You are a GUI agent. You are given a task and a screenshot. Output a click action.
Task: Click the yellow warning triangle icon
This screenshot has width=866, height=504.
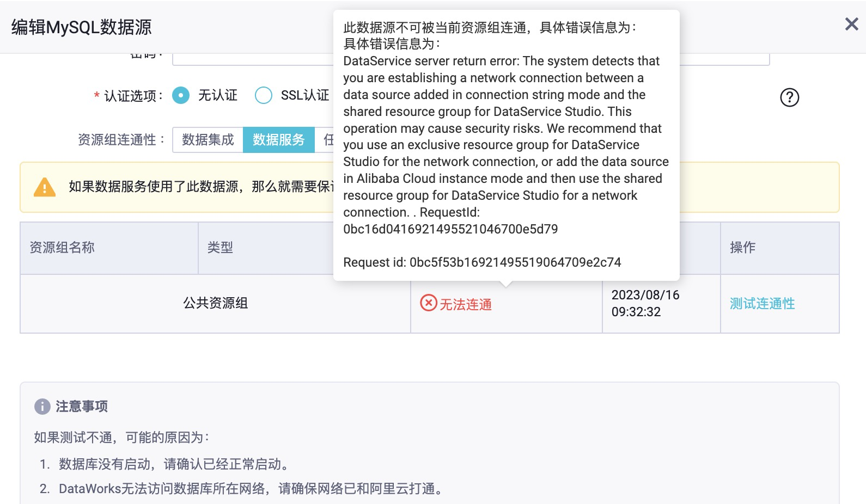pos(45,187)
